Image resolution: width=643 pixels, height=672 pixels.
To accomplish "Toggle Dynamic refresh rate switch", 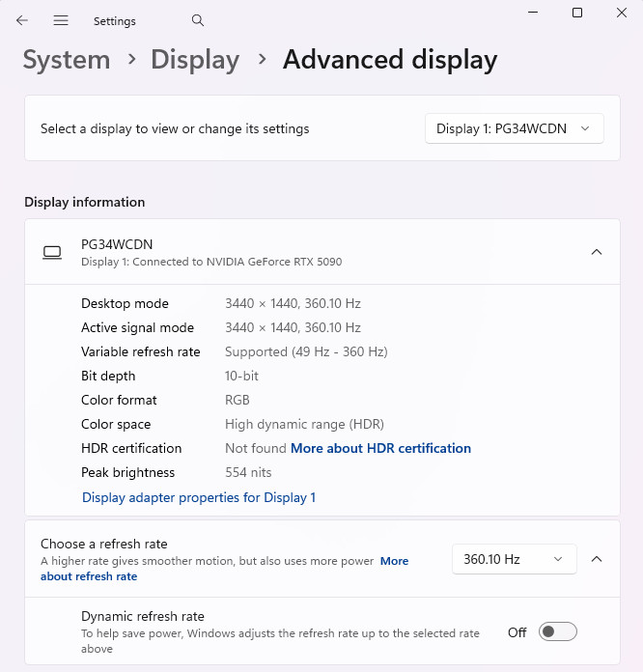I will coord(557,631).
